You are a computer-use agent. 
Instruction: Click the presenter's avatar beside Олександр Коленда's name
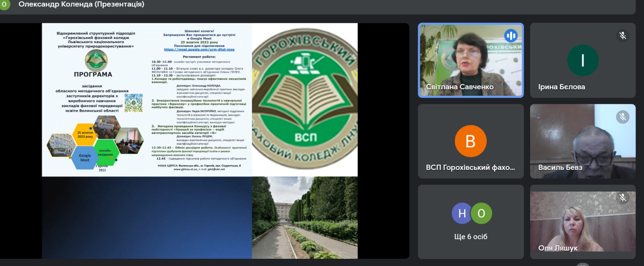pyautogui.click(x=4, y=4)
